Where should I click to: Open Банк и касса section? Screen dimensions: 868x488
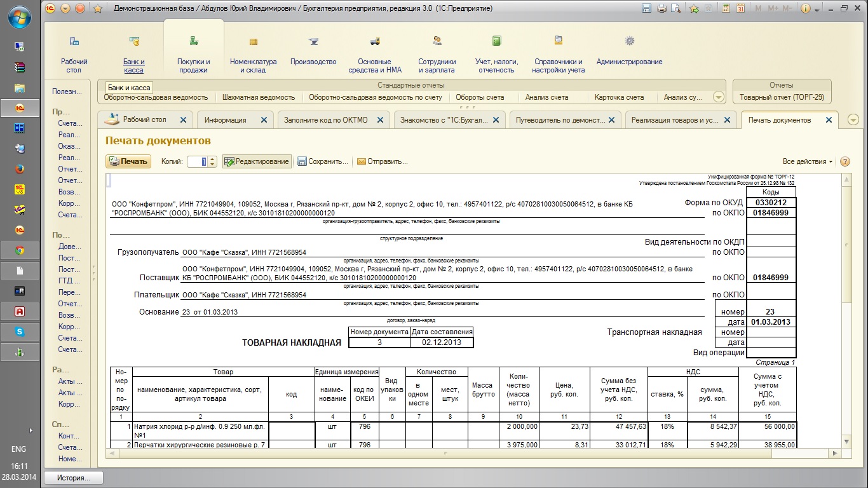[x=133, y=54]
